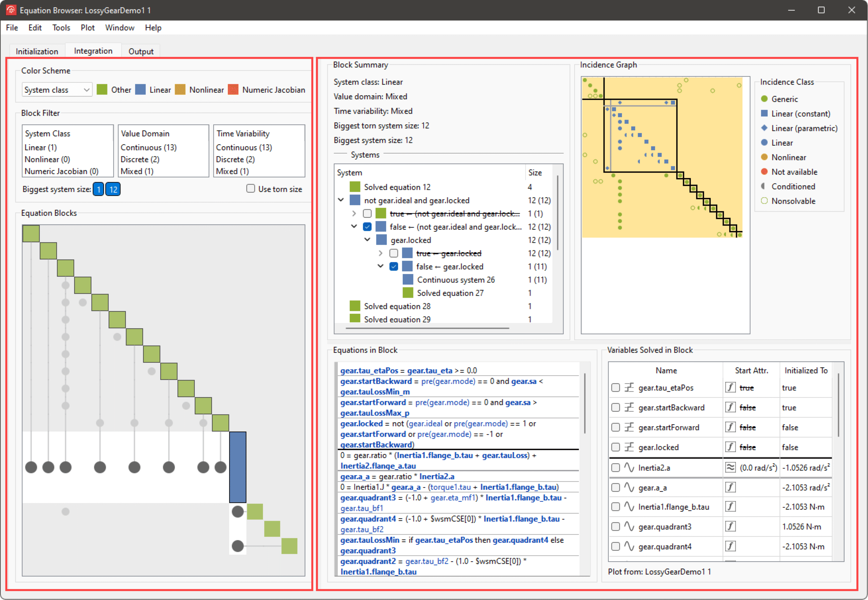Filter blocks by Linear (1) system class
The image size is (868, 600).
[x=40, y=147]
